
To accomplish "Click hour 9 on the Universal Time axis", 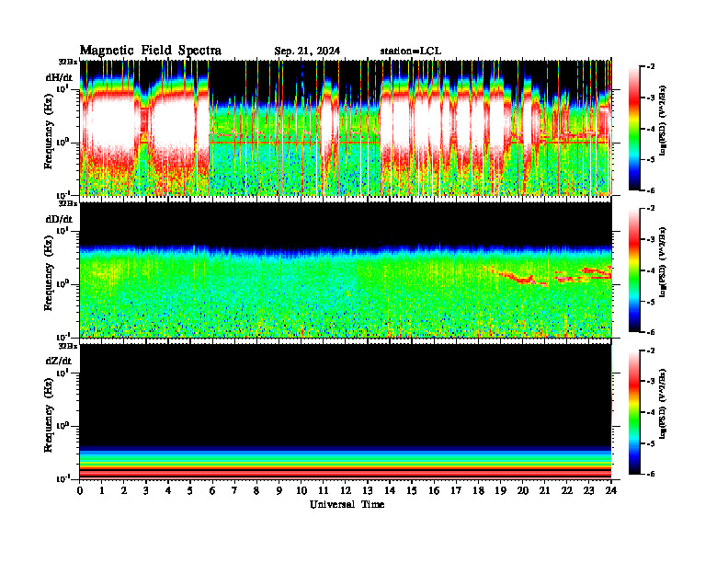I will (x=279, y=490).
